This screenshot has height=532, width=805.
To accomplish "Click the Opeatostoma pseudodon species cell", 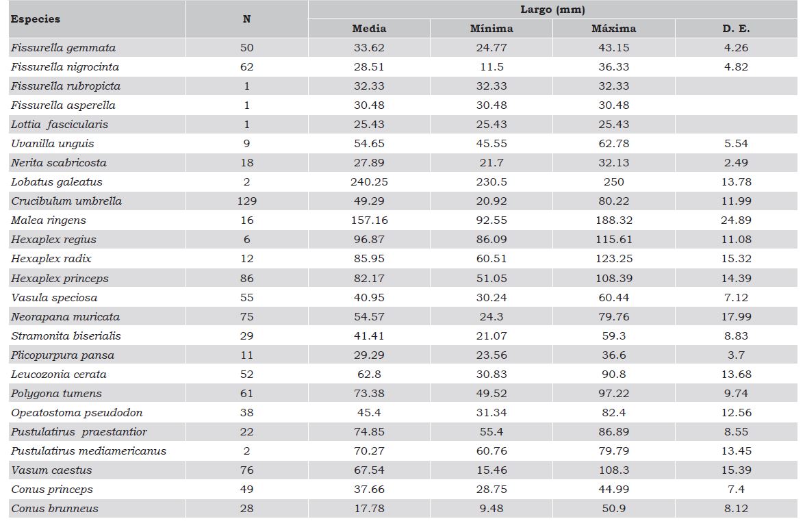I will click(x=77, y=413).
